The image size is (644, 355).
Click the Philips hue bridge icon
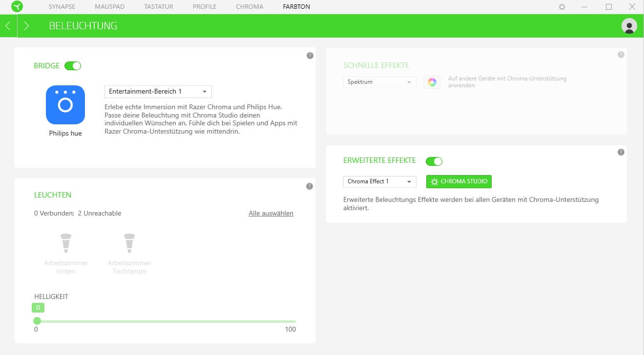point(65,105)
